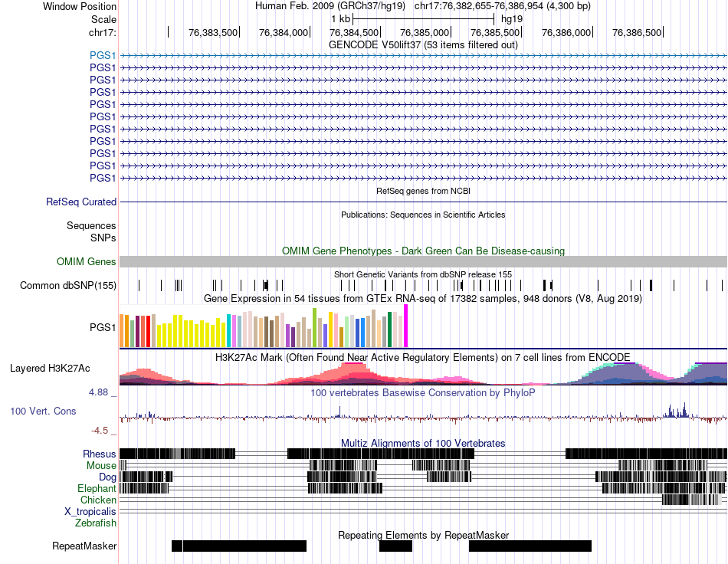Select the 'Scale' track label

pos(103,19)
